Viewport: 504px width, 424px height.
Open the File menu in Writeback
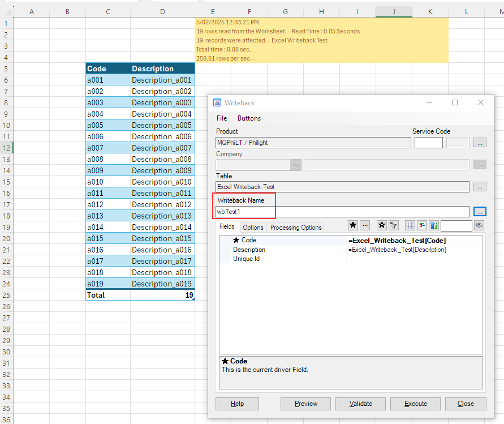(x=222, y=118)
